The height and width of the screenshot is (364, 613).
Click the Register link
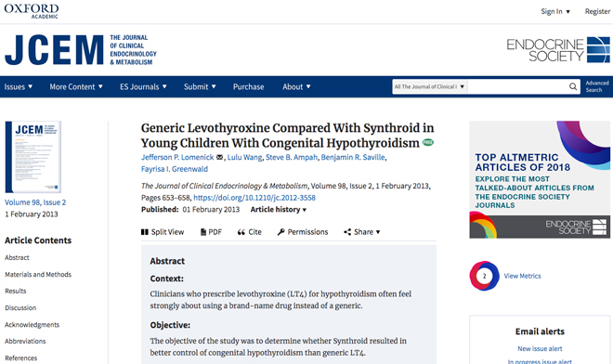pyautogui.click(x=597, y=11)
